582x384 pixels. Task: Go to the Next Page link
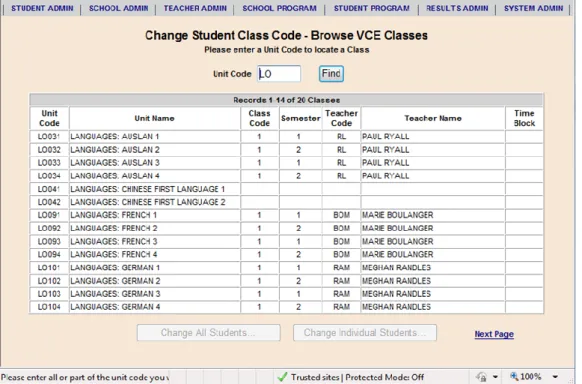[494, 334]
